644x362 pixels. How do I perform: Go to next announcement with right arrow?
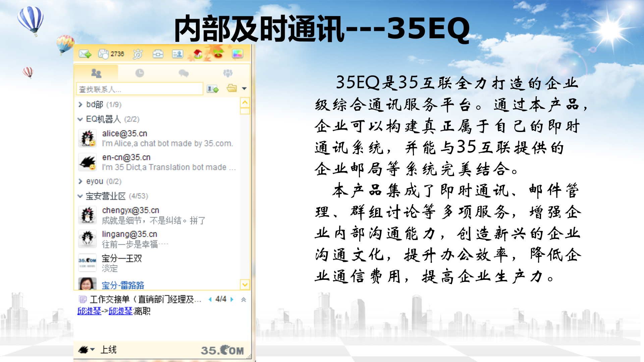click(231, 300)
